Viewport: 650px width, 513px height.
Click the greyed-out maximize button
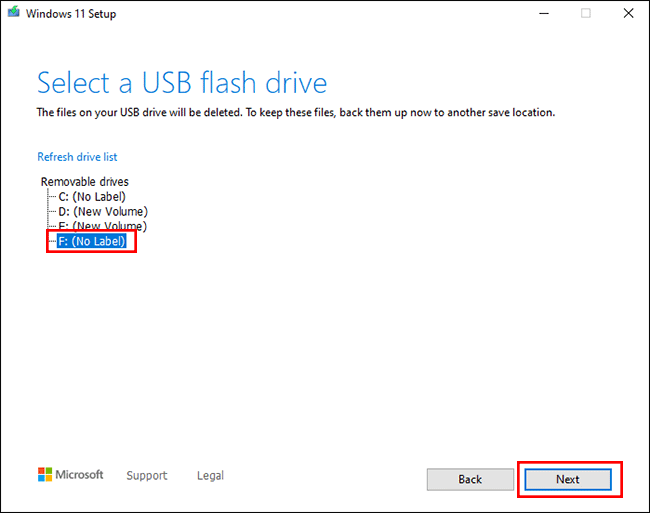tap(586, 13)
